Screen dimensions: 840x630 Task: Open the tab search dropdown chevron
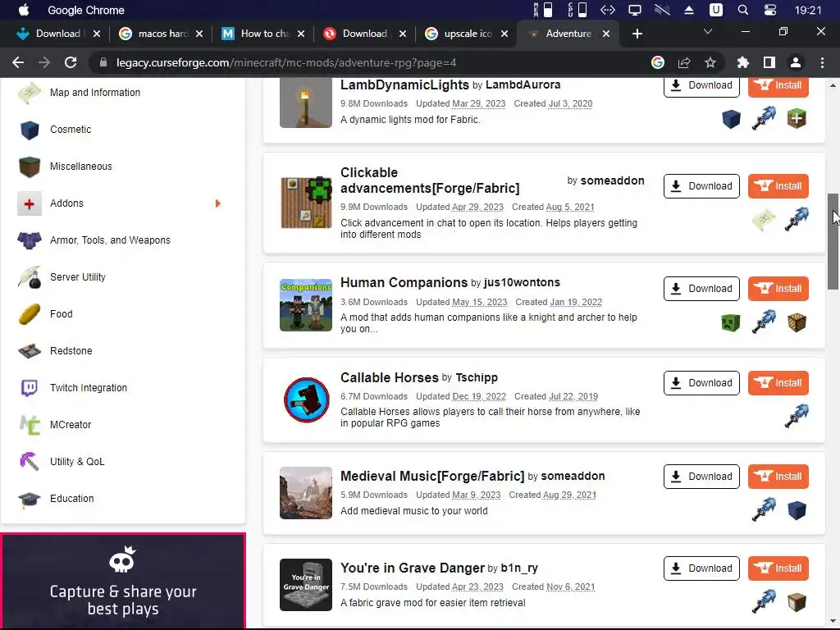(x=708, y=32)
